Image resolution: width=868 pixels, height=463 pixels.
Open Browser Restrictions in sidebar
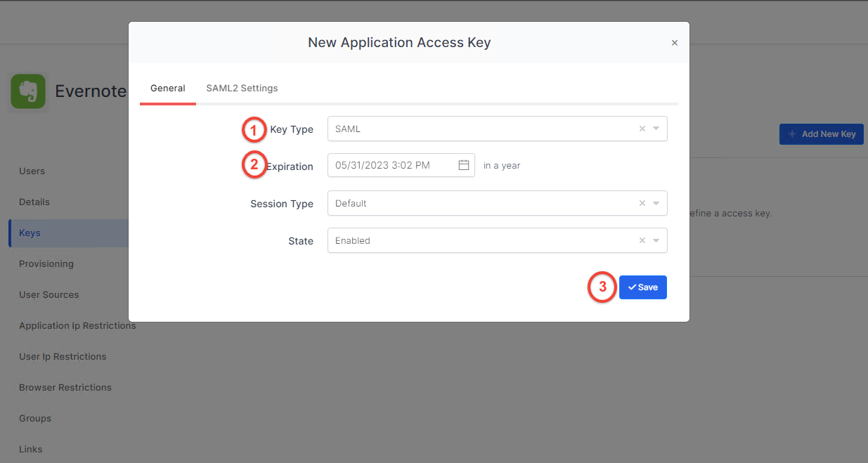point(65,387)
